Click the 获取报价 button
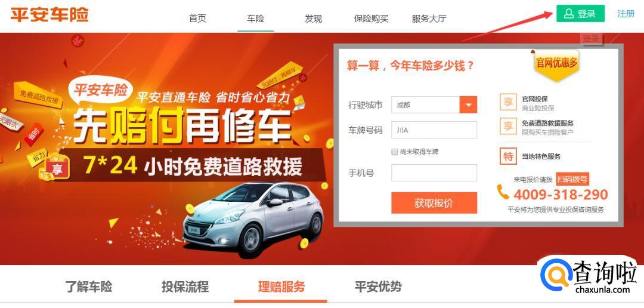This screenshot has width=644, height=308. click(434, 203)
